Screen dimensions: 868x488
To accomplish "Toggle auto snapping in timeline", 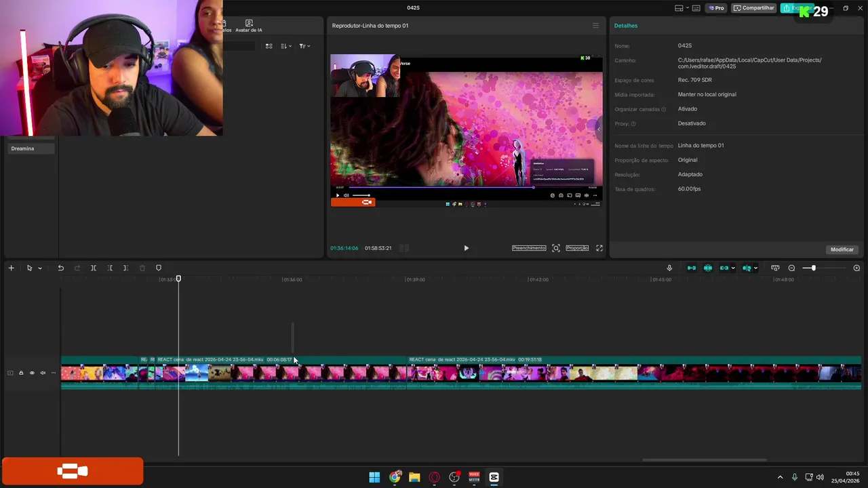I will point(707,268).
